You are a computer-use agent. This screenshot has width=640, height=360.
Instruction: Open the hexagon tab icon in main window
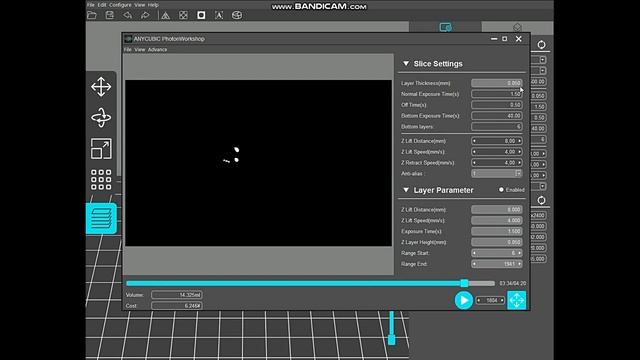click(517, 27)
